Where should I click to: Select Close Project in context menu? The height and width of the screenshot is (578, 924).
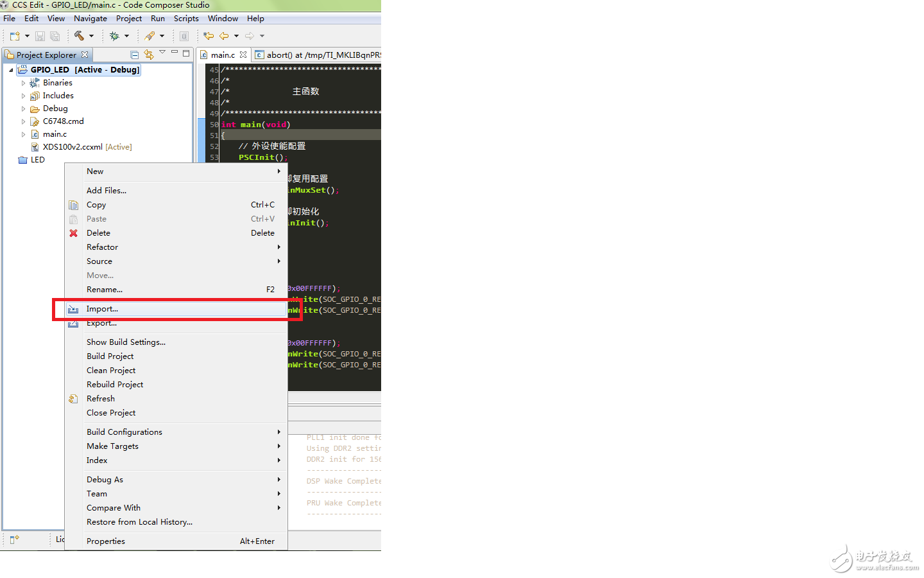176,413
